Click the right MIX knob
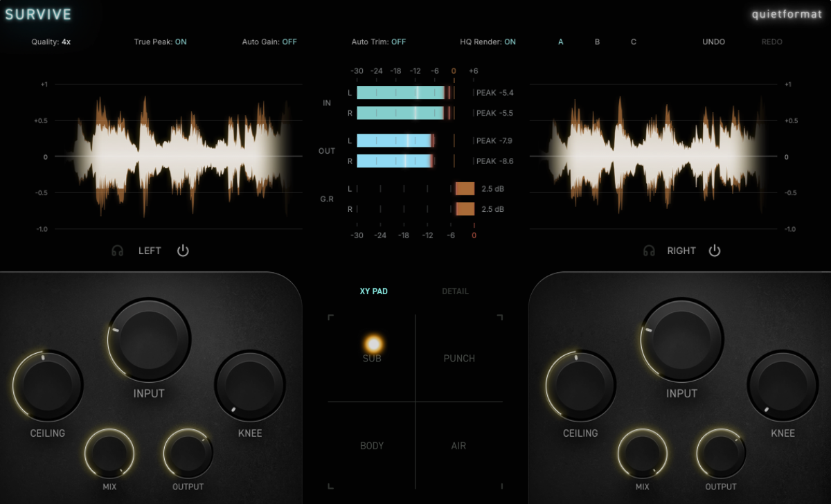The image size is (831, 504). (x=643, y=454)
